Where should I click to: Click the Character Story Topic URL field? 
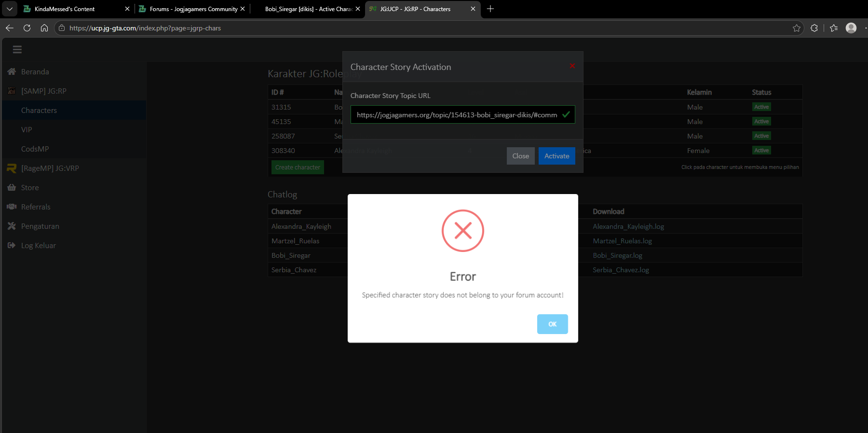[462, 114]
